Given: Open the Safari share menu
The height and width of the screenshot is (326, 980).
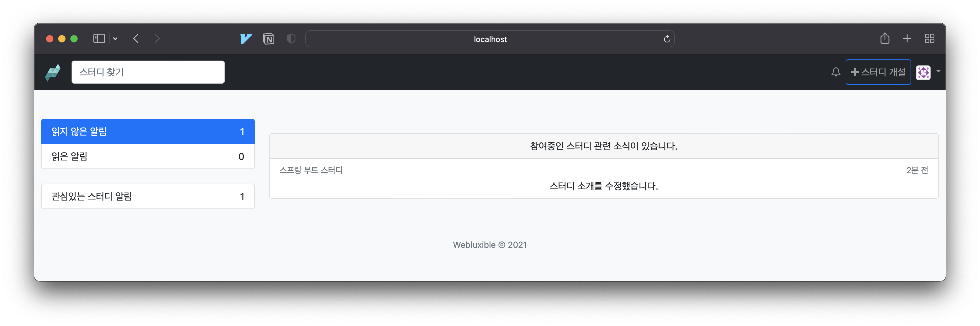Looking at the screenshot, I should [x=884, y=38].
